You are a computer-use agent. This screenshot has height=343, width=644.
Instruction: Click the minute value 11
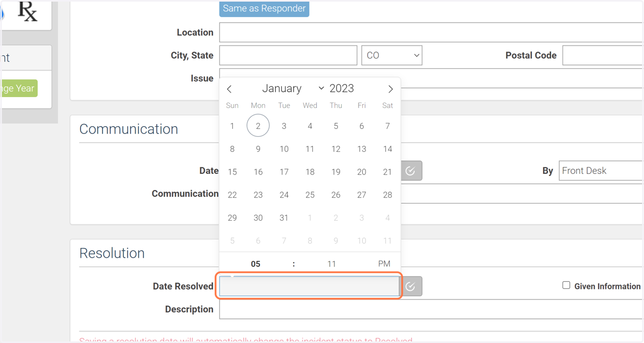[332, 264]
